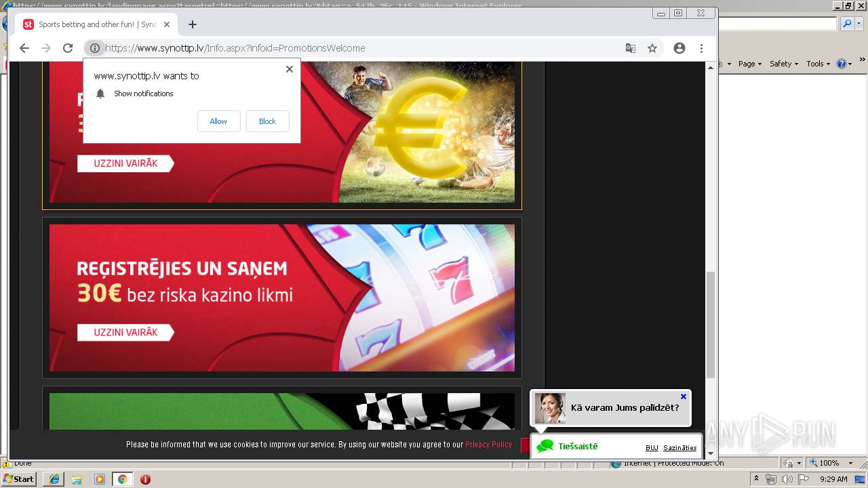
Task: Open the Privacy Policy link
Action: coord(488,445)
